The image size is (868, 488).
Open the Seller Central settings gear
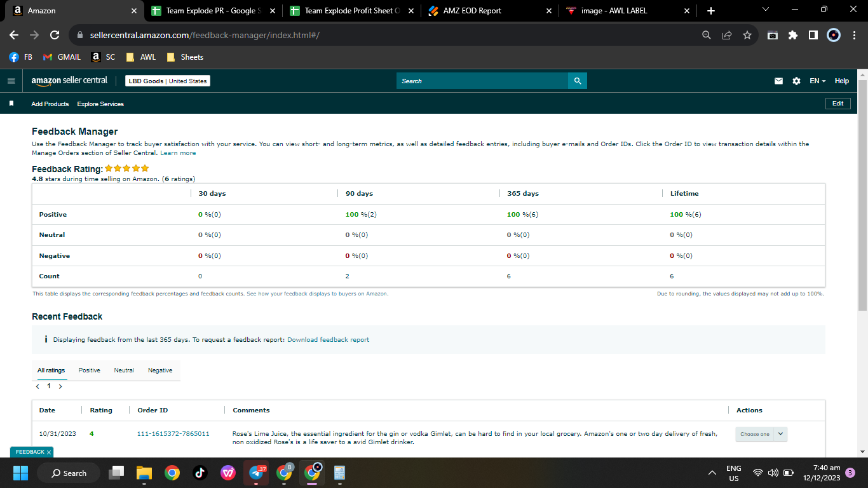(796, 81)
